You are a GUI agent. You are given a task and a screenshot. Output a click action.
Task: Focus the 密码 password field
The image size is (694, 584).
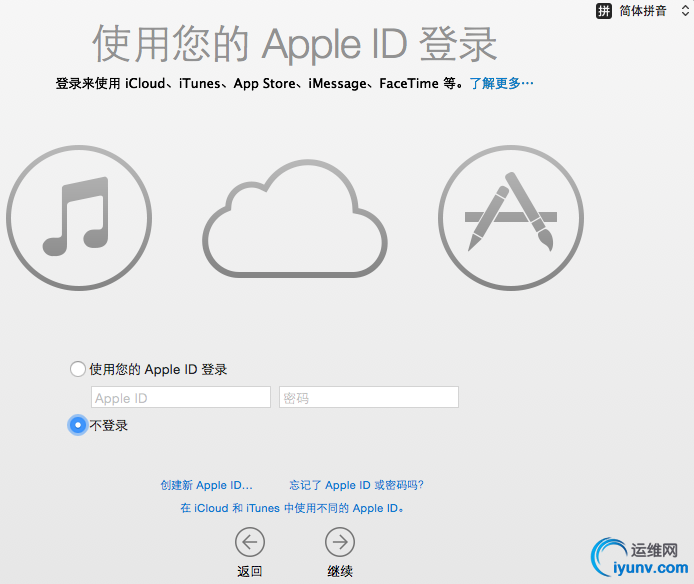tap(369, 397)
